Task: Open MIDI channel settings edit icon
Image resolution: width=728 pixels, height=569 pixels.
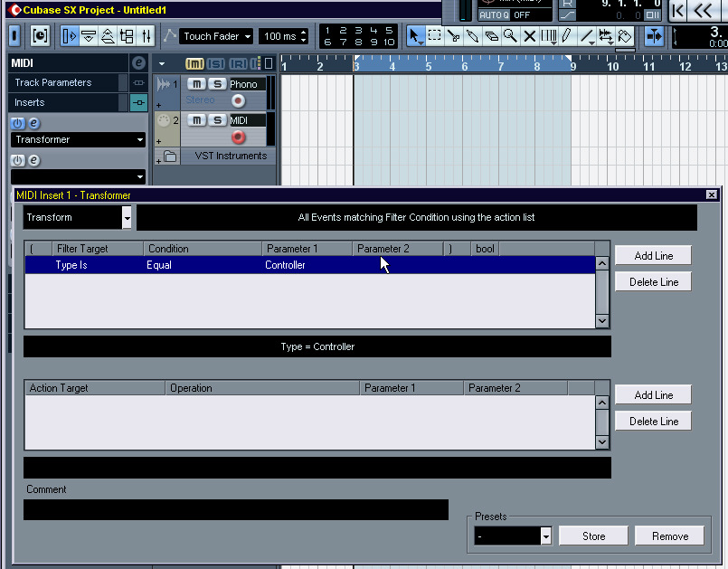Action: [x=138, y=63]
